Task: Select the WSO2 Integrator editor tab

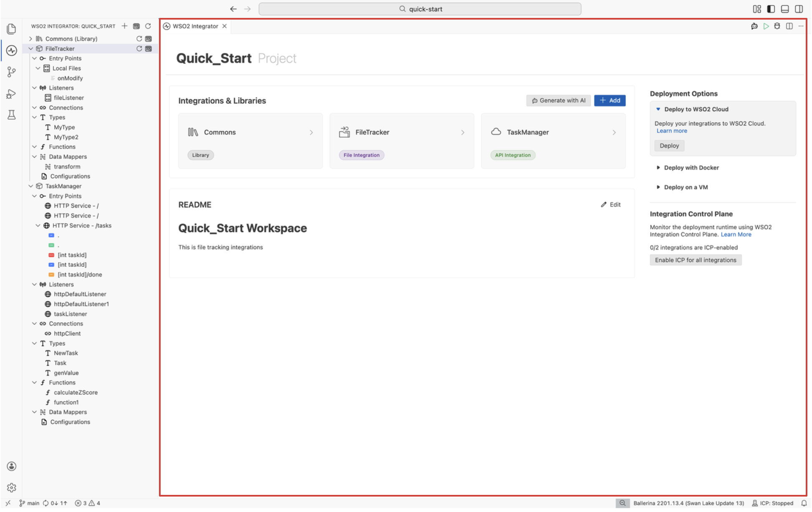Action: [195, 26]
